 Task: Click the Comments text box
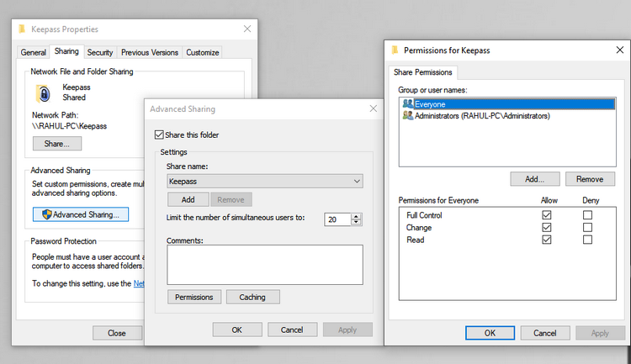265,265
